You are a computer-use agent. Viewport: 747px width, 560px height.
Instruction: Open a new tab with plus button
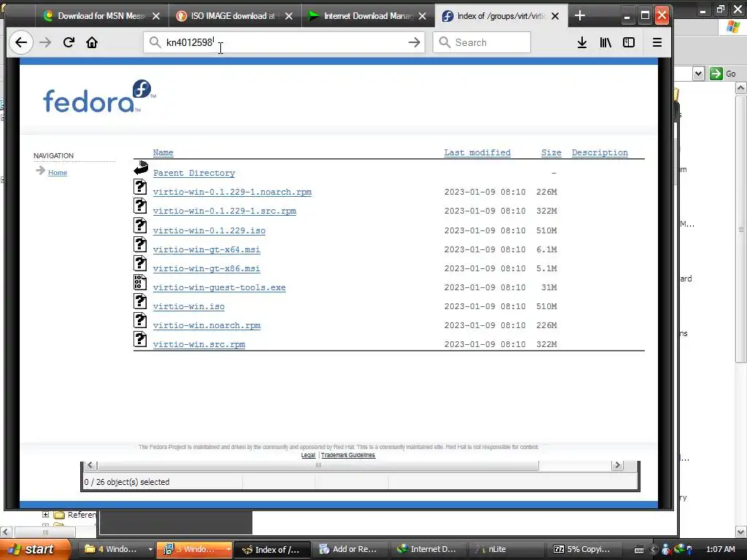[x=580, y=16]
